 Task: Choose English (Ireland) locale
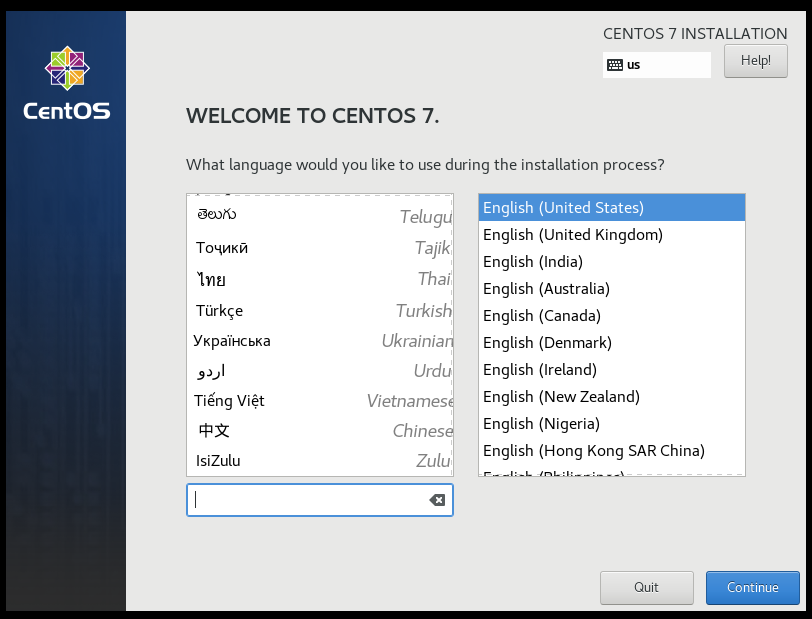coord(612,370)
